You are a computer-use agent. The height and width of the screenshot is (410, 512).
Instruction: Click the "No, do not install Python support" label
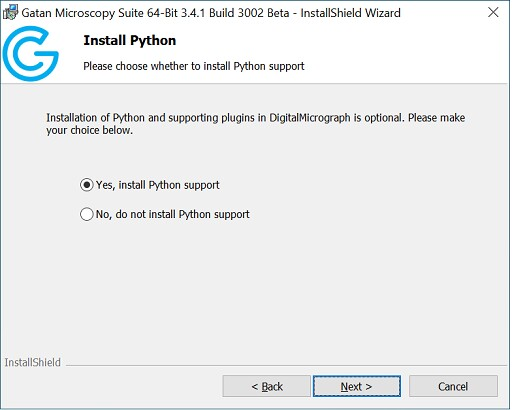point(172,214)
